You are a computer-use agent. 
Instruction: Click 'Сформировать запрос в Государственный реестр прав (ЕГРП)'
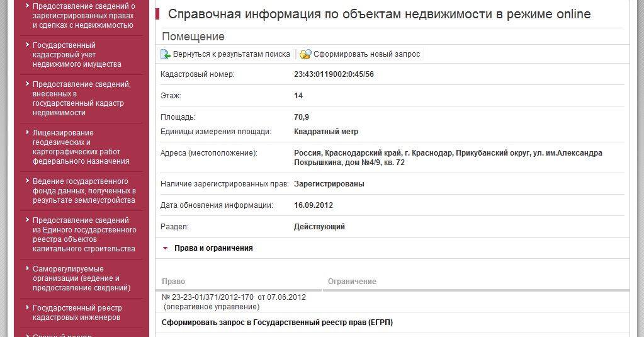pos(277,323)
